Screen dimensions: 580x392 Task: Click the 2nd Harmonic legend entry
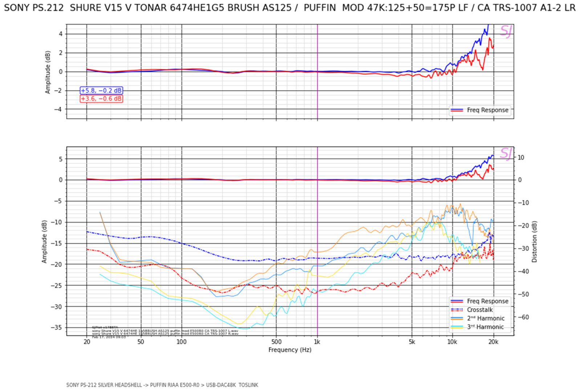point(486,318)
